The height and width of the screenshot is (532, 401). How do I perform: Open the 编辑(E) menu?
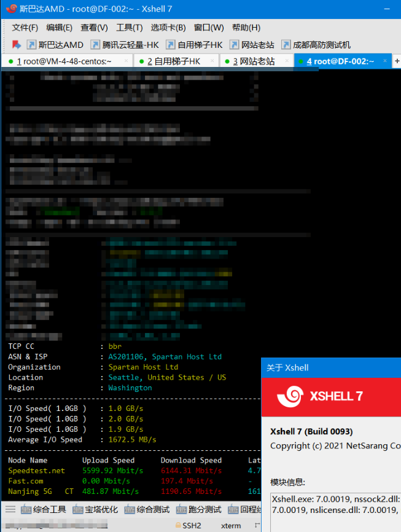click(59, 28)
